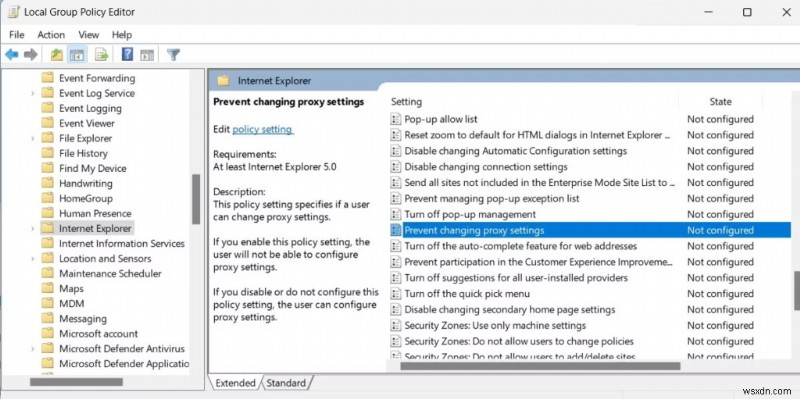Click the Pop-up allow list policy icon
Image resolution: width=800 pixels, height=399 pixels.
coord(395,119)
